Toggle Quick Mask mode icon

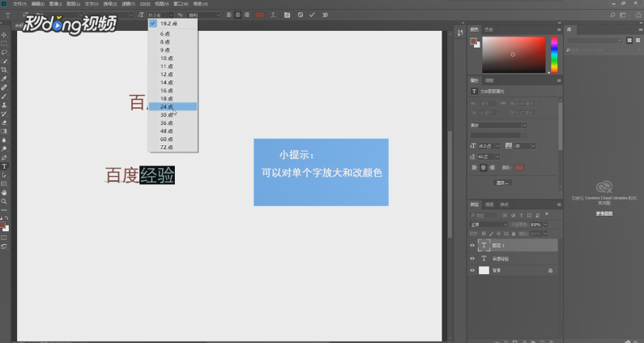click(x=4, y=238)
